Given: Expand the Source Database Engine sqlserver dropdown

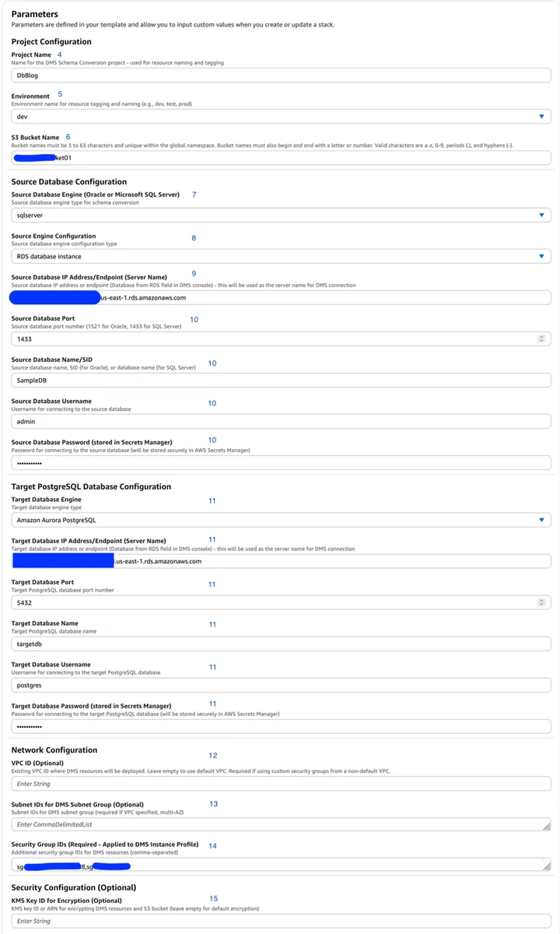Looking at the screenshot, I should pyautogui.click(x=282, y=215).
